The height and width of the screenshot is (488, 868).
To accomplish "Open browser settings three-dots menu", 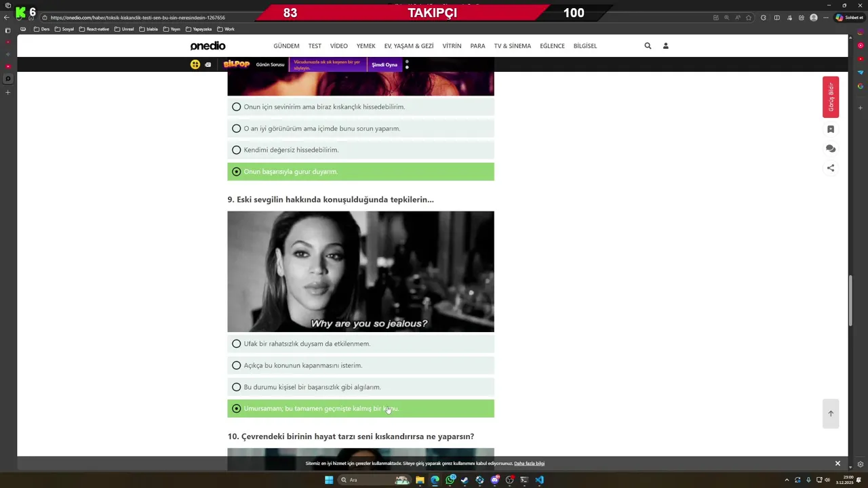I will (x=825, y=18).
